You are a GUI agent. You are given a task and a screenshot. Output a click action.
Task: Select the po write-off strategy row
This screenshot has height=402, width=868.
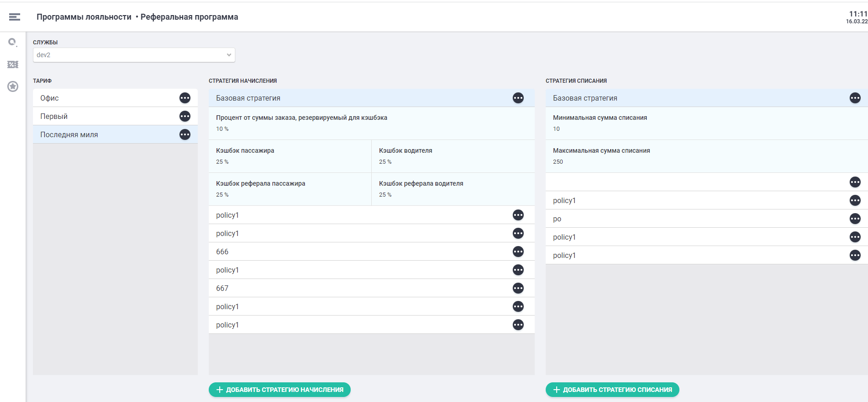(x=687, y=219)
